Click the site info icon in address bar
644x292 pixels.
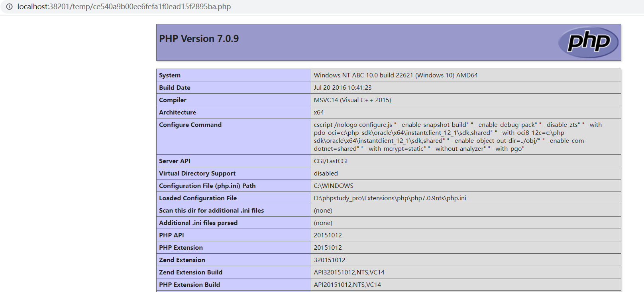pyautogui.click(x=9, y=7)
